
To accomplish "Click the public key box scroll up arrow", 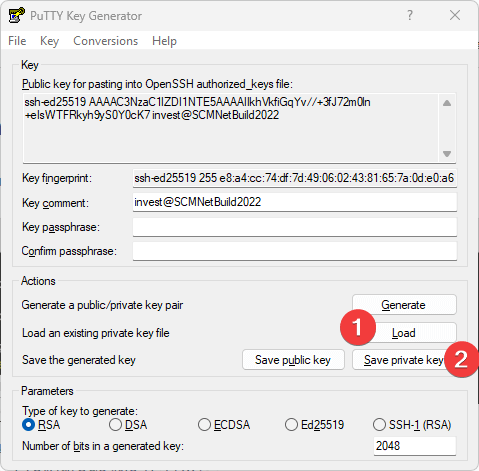I will click(x=447, y=103).
